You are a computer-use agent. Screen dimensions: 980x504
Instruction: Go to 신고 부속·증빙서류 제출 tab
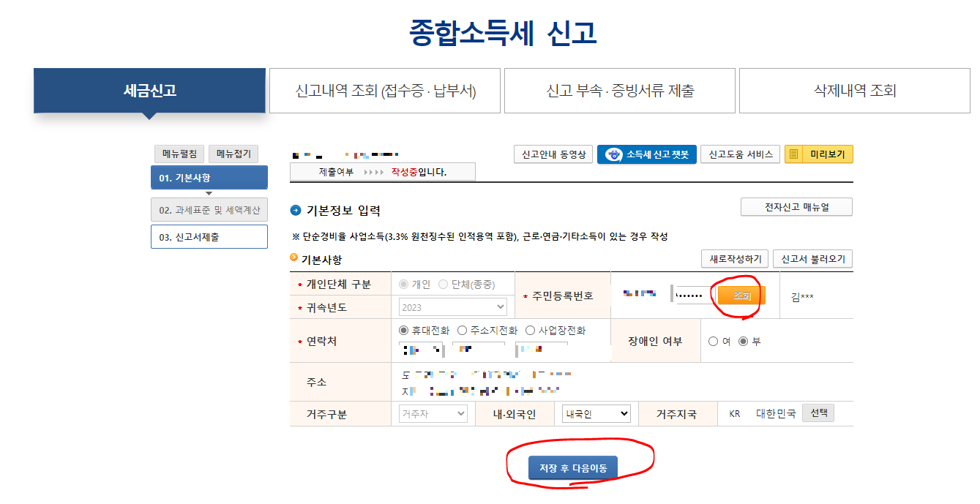pyautogui.click(x=618, y=90)
